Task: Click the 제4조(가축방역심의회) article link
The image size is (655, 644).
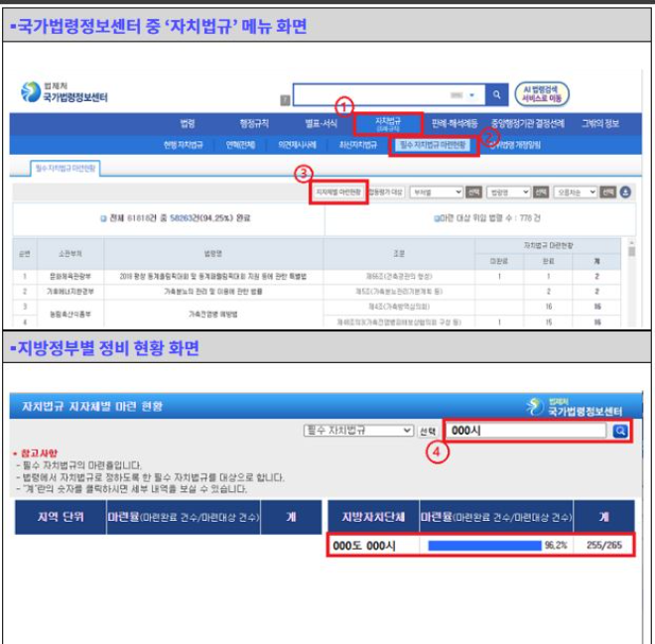Action: tap(399, 307)
